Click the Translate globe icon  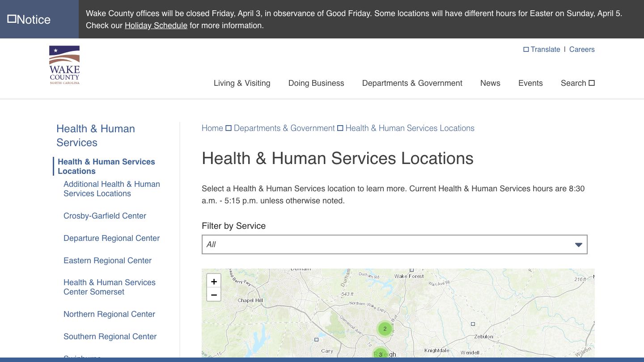pyautogui.click(x=526, y=49)
